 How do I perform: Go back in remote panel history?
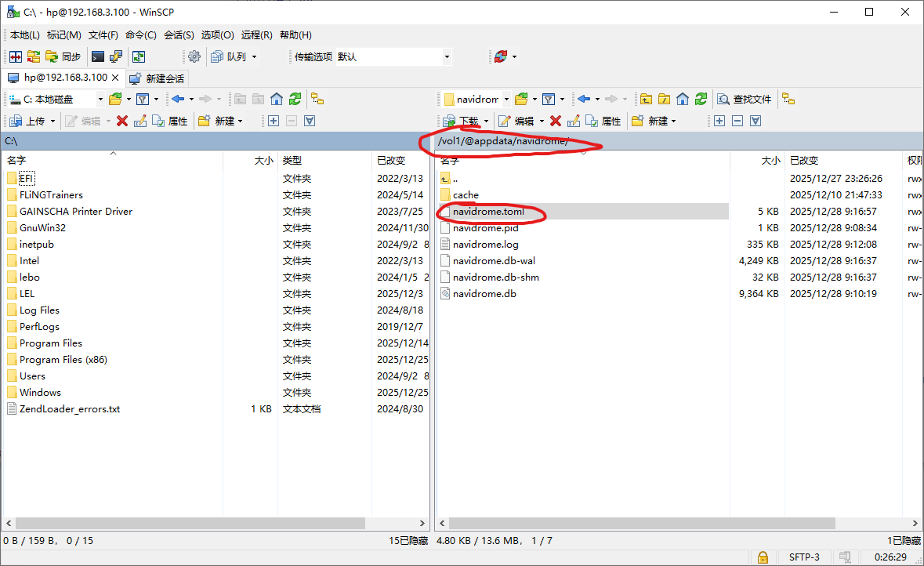point(584,99)
